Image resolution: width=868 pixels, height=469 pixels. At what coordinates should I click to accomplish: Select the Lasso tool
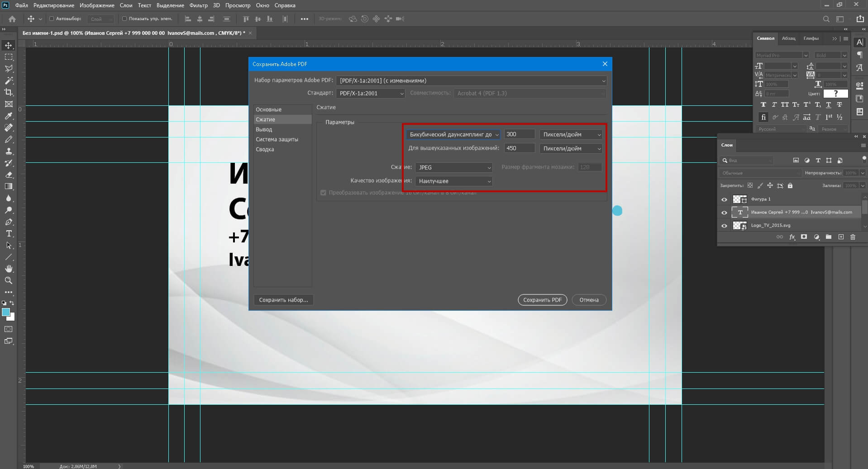[x=9, y=69]
